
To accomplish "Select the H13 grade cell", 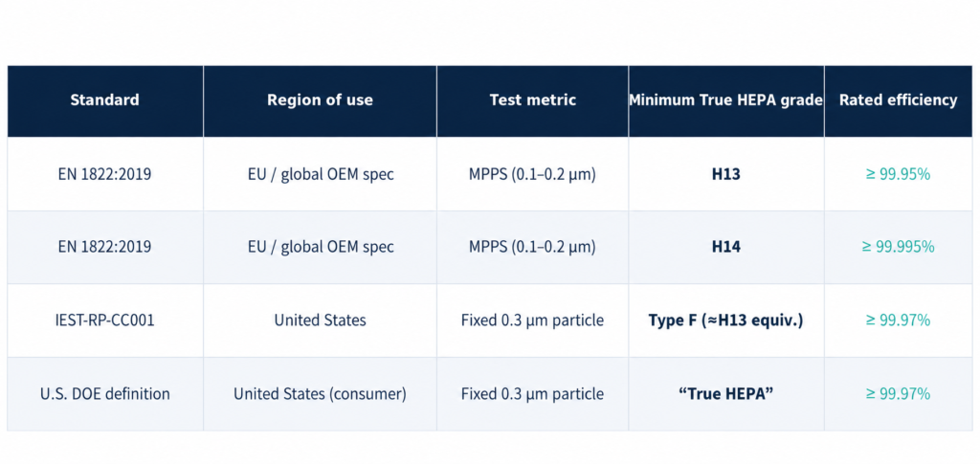I will 725,173.
